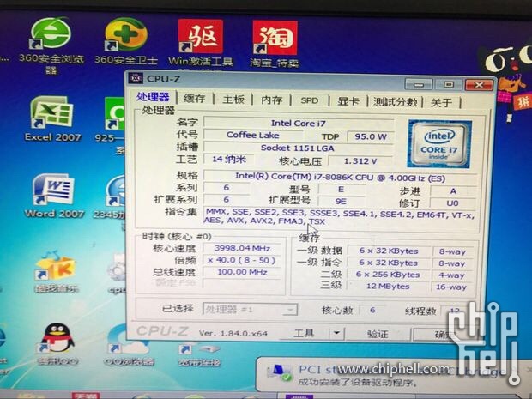The width and height of the screenshot is (532, 399).
Task: Open the 工具 button dropdown arrow
Action: (336, 333)
